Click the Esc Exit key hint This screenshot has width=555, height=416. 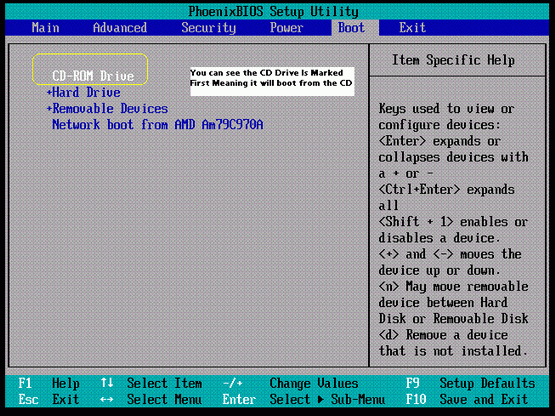[49, 399]
